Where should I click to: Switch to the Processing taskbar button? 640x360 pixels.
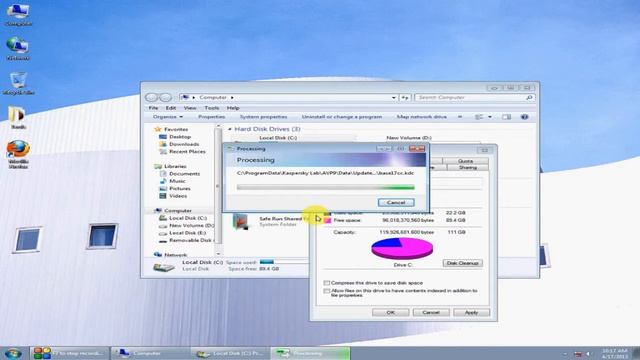click(310, 353)
